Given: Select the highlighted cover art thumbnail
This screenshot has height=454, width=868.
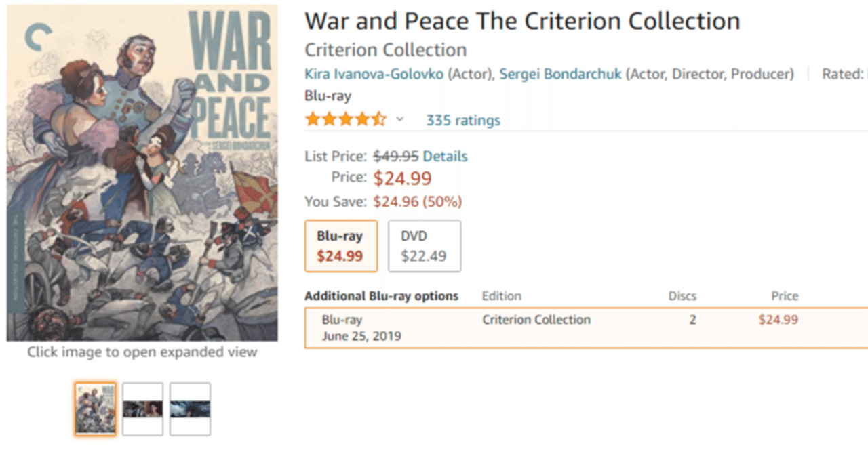Looking at the screenshot, I should [x=94, y=409].
